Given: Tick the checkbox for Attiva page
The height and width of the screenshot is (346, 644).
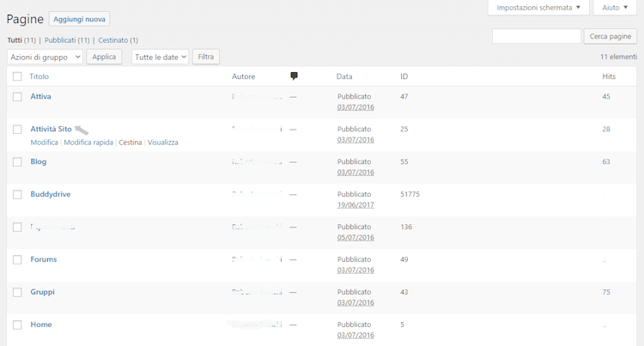Looking at the screenshot, I should pyautogui.click(x=17, y=97).
